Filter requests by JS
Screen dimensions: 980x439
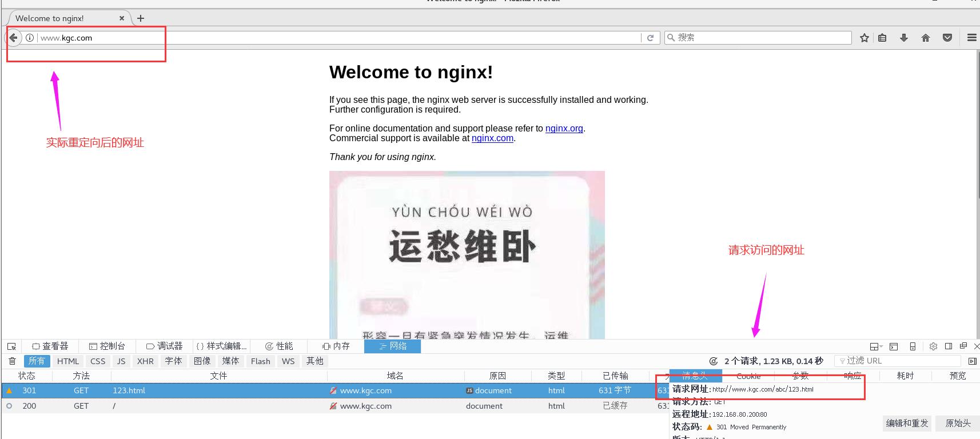pyautogui.click(x=121, y=361)
